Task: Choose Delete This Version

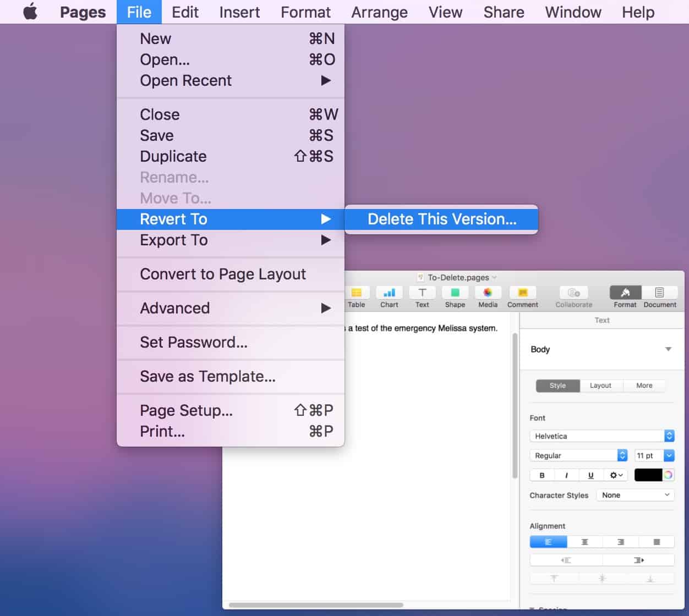Action: point(441,219)
